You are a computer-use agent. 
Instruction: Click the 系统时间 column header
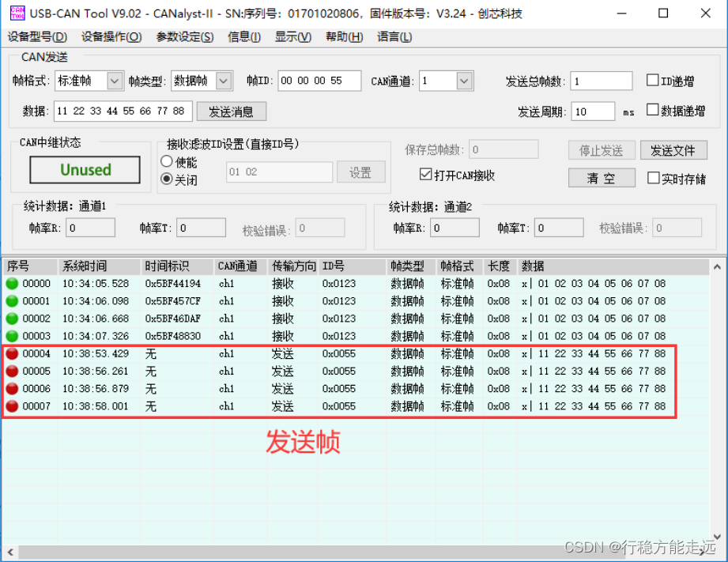(99, 266)
